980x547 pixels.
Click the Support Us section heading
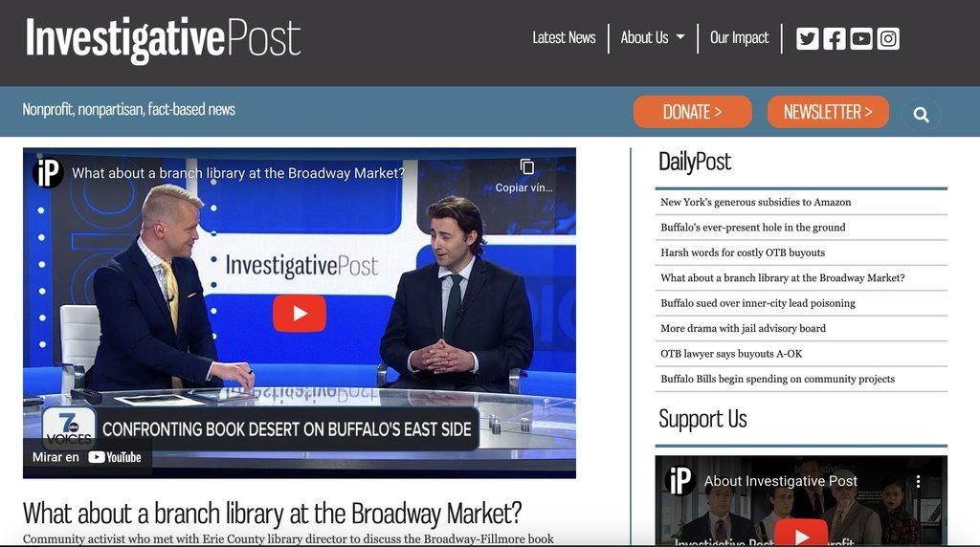pyautogui.click(x=702, y=419)
